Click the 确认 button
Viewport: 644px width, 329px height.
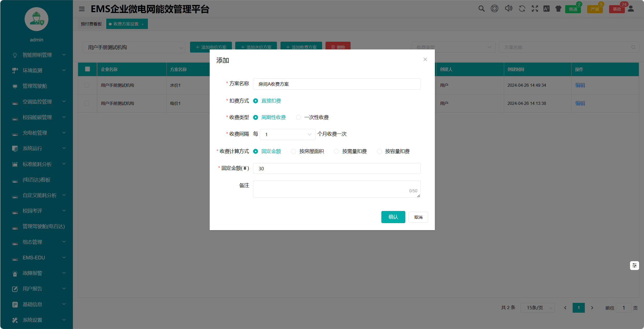[393, 217]
